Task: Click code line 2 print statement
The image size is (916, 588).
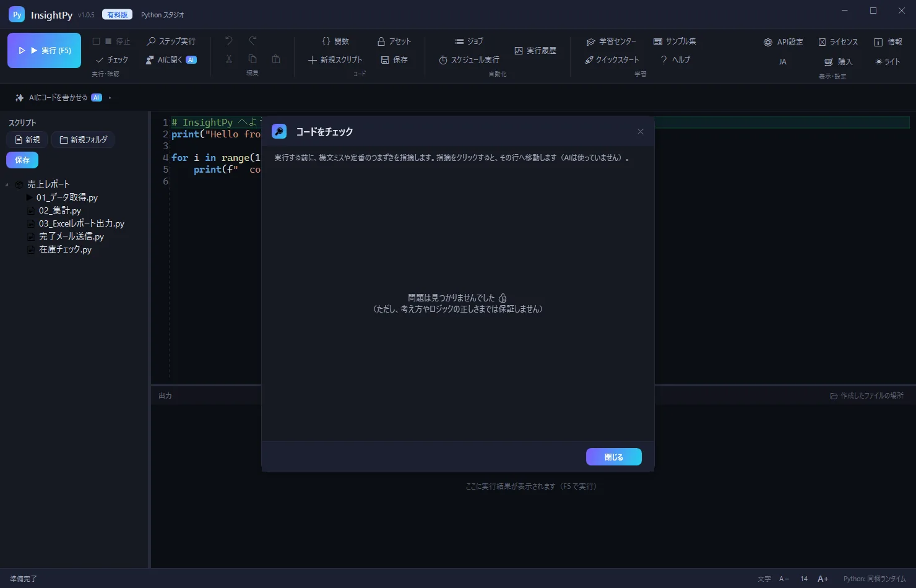Action: (216, 134)
